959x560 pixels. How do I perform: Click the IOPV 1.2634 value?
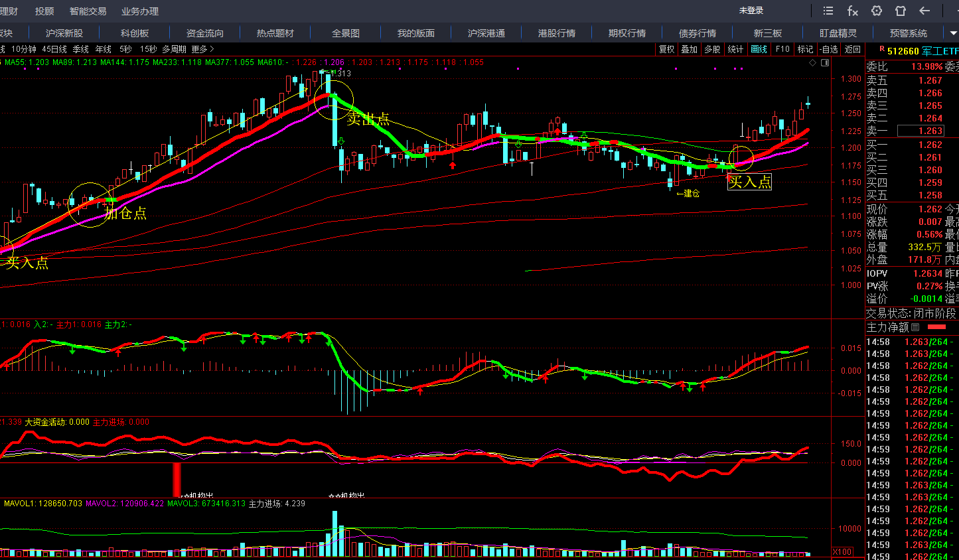point(928,273)
